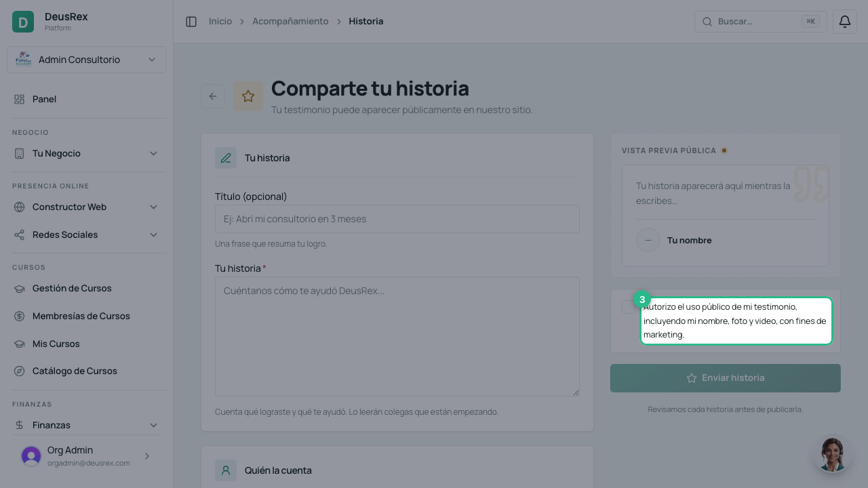
Task: Click the back arrow button
Action: (213, 96)
